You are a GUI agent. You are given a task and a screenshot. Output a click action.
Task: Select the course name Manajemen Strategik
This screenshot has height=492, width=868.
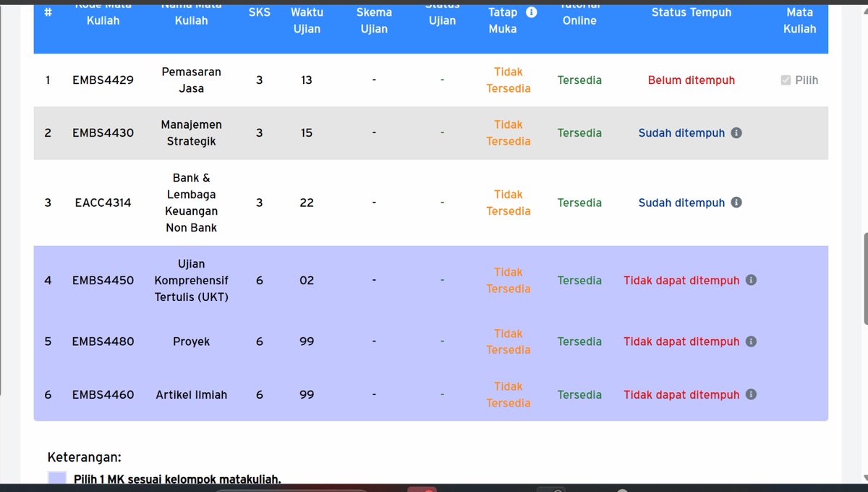[x=192, y=133]
